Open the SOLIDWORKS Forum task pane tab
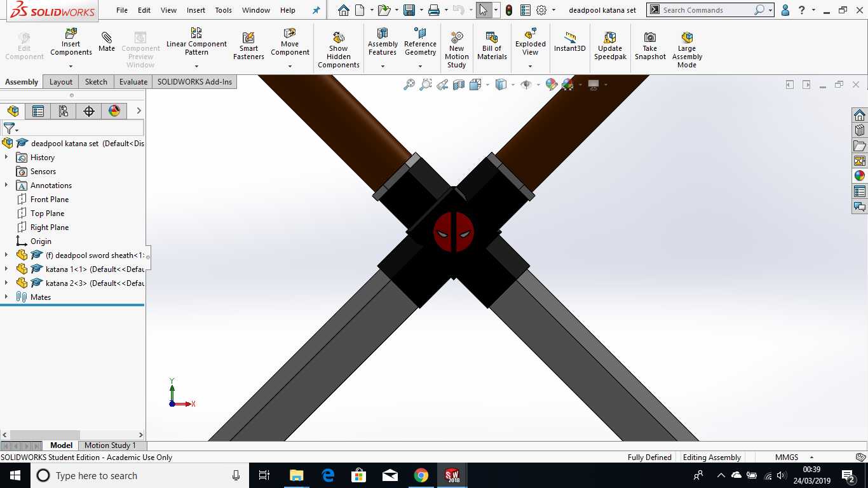868x488 pixels. click(860, 207)
